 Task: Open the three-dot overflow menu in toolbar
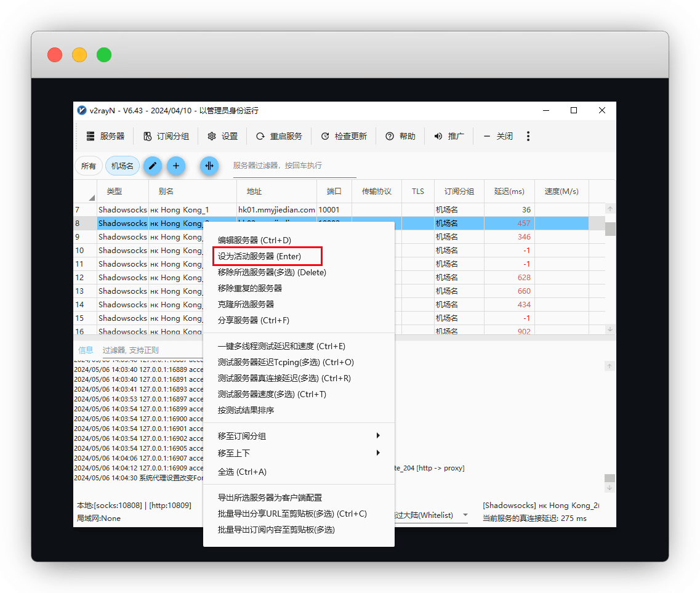528,136
